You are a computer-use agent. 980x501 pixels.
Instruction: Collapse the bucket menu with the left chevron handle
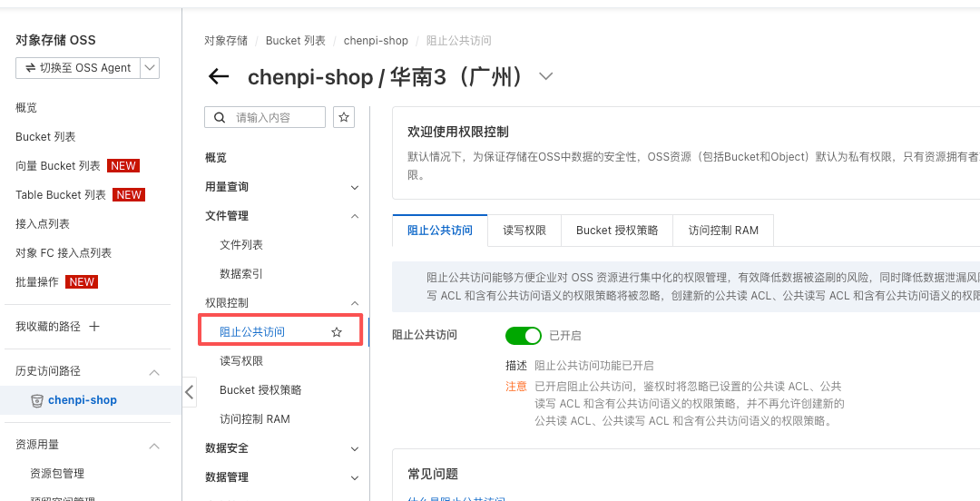pos(190,393)
